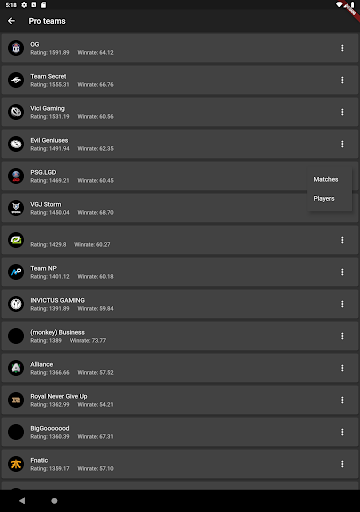The height and width of the screenshot is (512, 360).
Task: Tap the Team NP logo
Action: pos(16,272)
